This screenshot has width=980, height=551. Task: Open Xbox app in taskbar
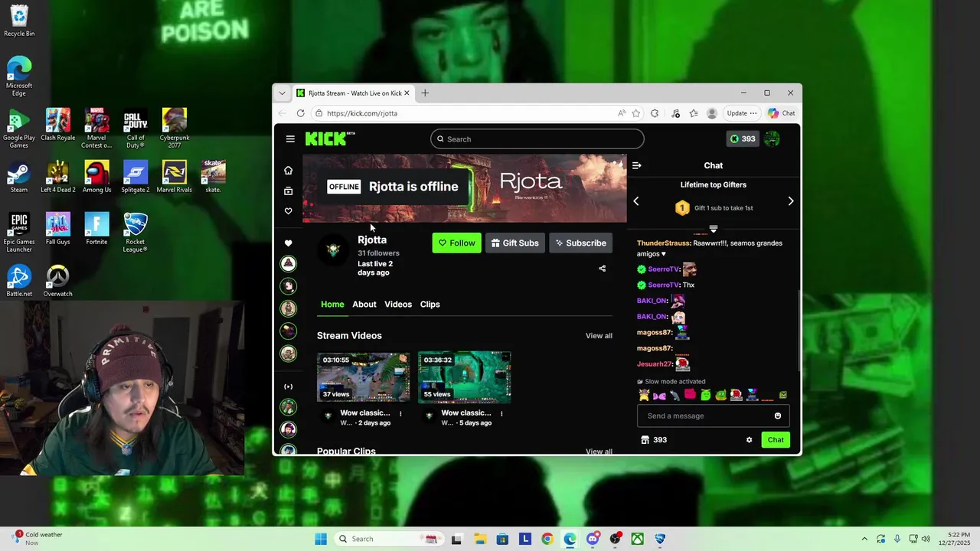pyautogui.click(x=637, y=539)
